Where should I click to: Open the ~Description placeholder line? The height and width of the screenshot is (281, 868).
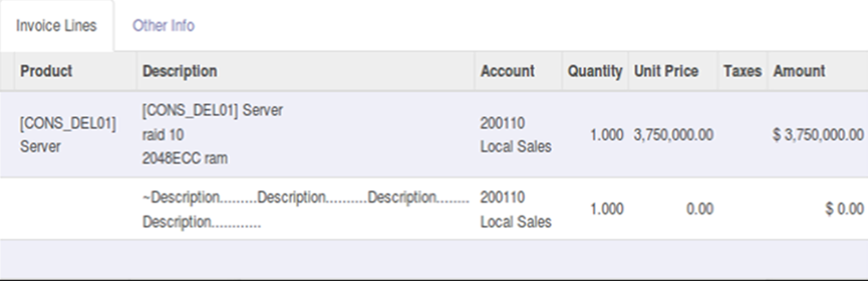point(306,209)
